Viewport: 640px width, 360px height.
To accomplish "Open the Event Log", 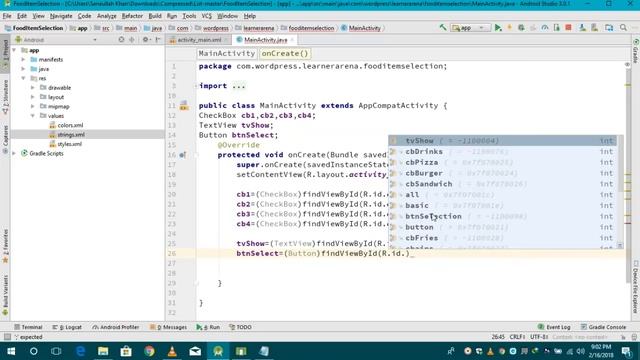I will click(554, 327).
